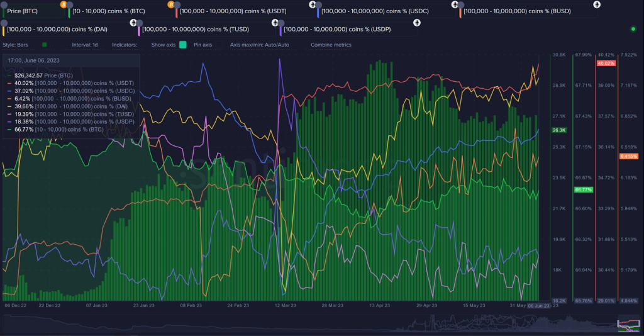Click the '7.522%' top axis label
Screen dimensions: 644x336
[x=629, y=55]
